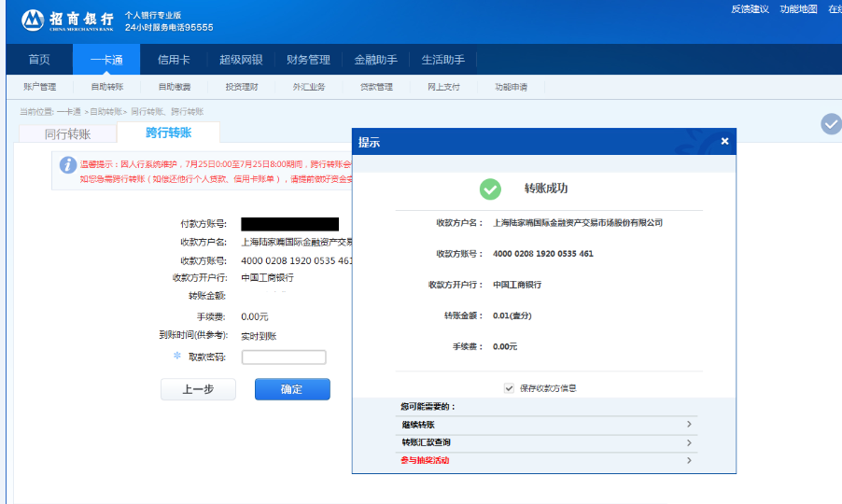Click the blue info icon in the notice
Viewport: 842px width, 504px height.
point(67,165)
